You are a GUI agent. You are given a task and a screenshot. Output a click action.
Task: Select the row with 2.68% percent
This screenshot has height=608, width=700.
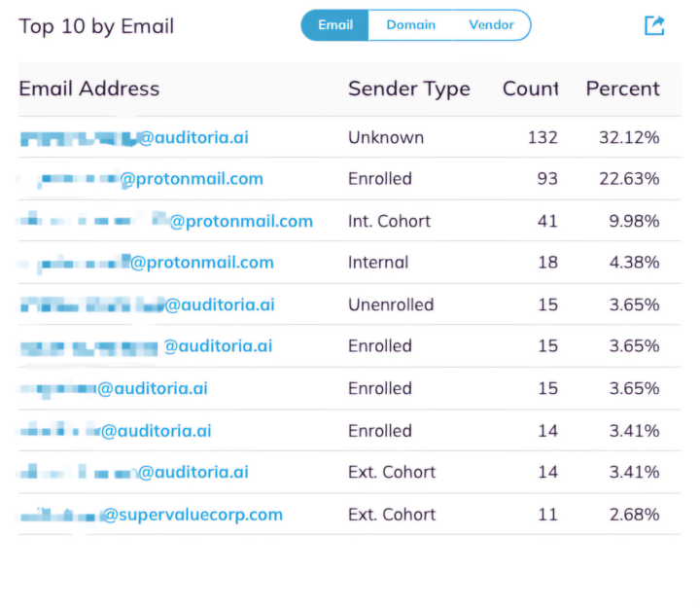(x=350, y=515)
